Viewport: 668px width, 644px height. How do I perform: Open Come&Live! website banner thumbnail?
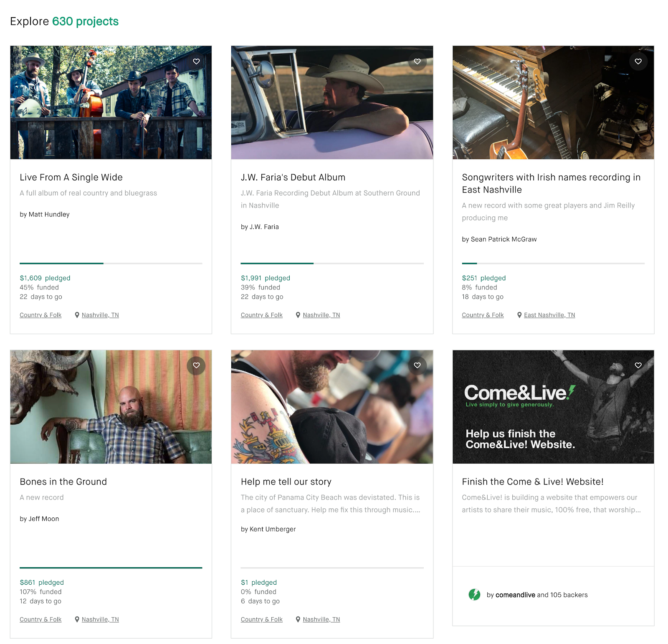pyautogui.click(x=553, y=407)
